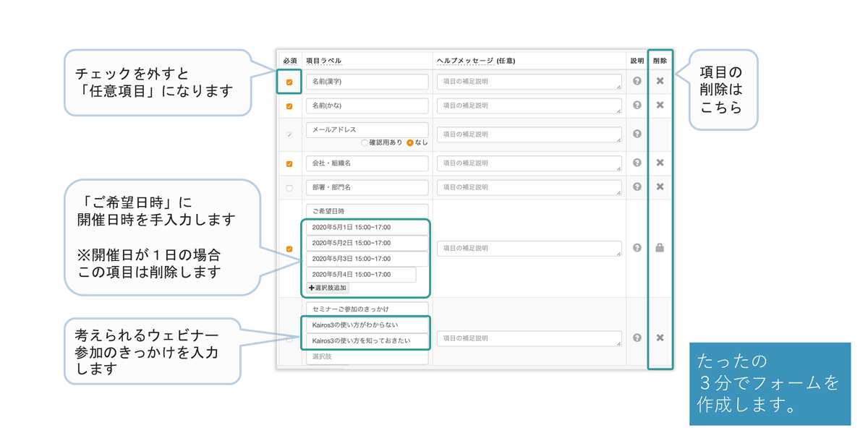The image size is (868, 446).
Task: Click the 必須 column header
Action: pyautogui.click(x=289, y=61)
